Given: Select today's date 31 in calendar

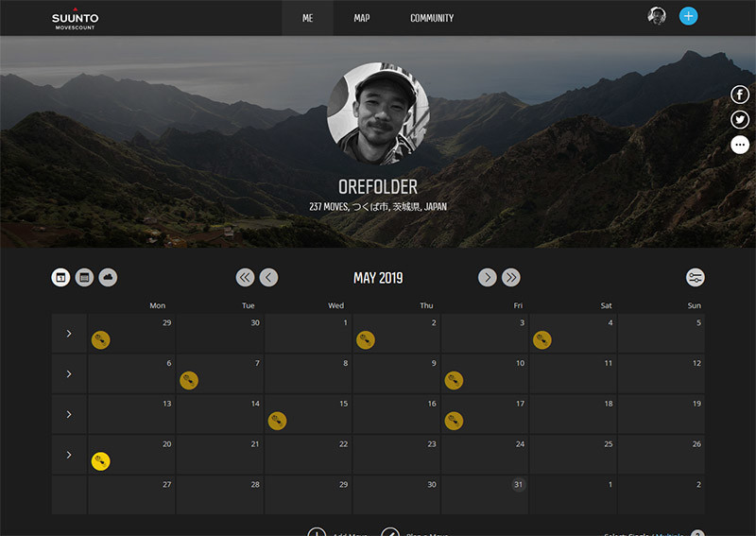Looking at the screenshot, I should pos(518,484).
